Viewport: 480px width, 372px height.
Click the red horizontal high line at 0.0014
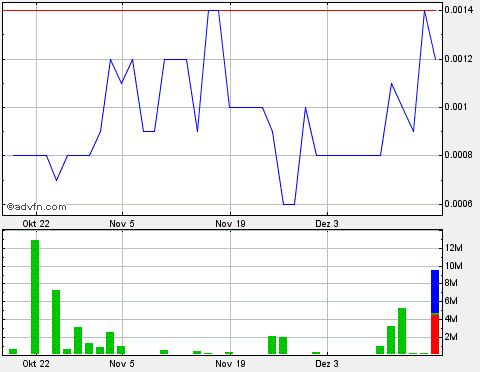[x=219, y=10]
